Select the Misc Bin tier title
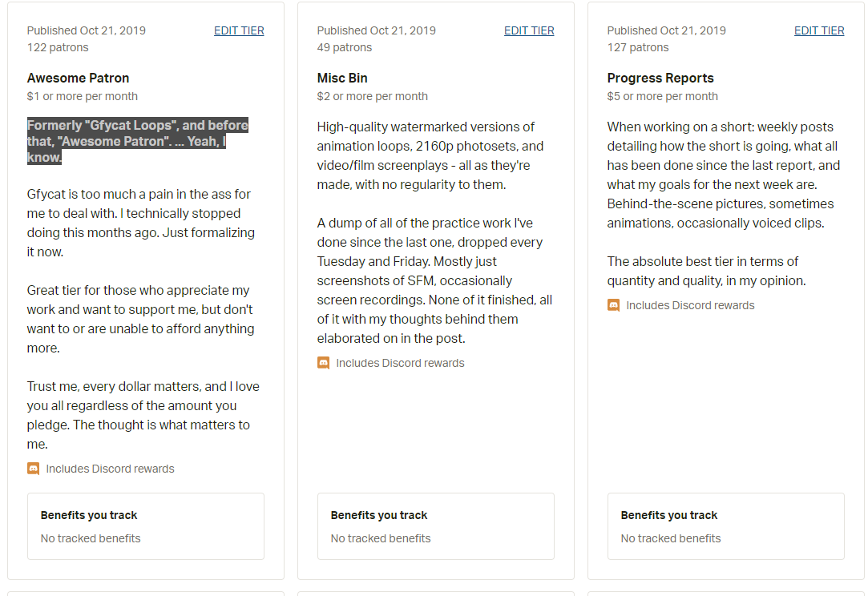This screenshot has width=868, height=596. pyautogui.click(x=342, y=78)
